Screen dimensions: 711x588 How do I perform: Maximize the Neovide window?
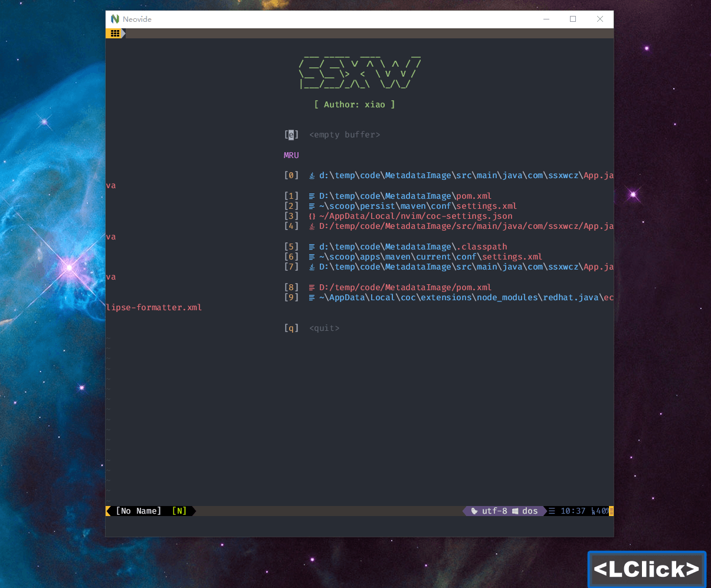tap(573, 19)
